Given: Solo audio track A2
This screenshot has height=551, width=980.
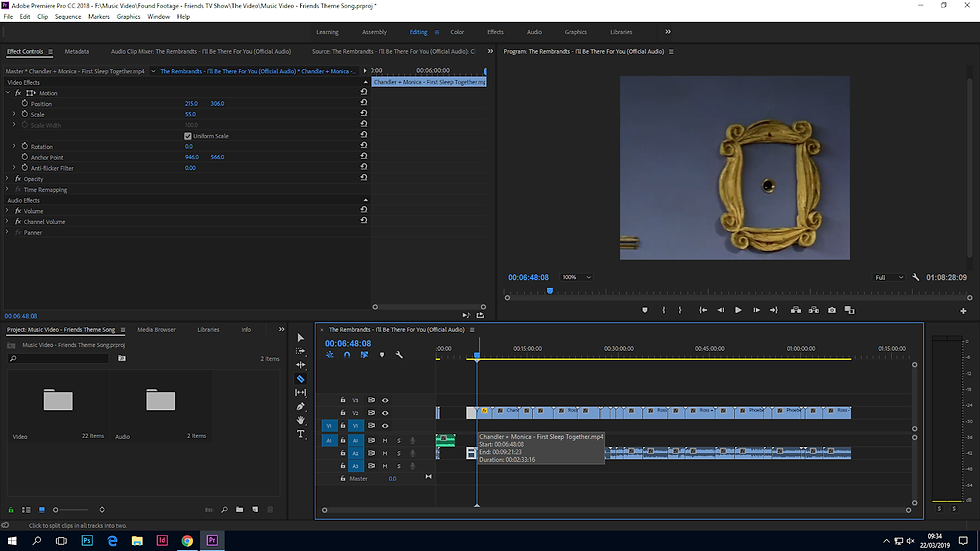Looking at the screenshot, I should [x=399, y=454].
